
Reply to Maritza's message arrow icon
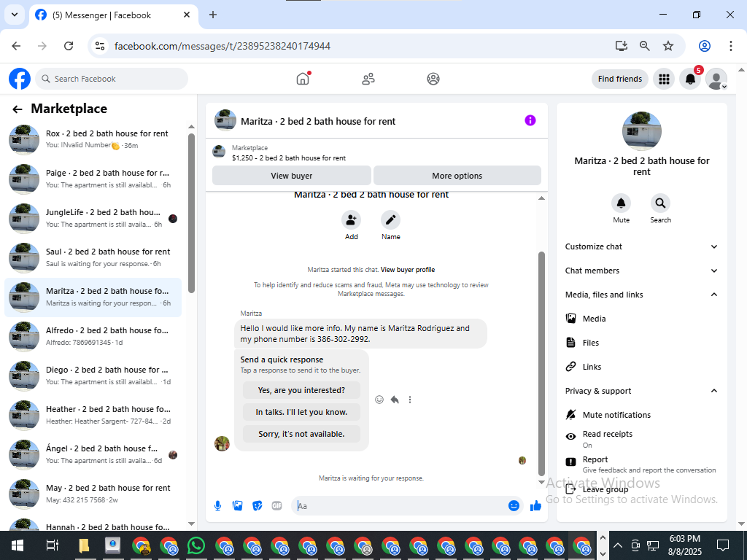[395, 400]
